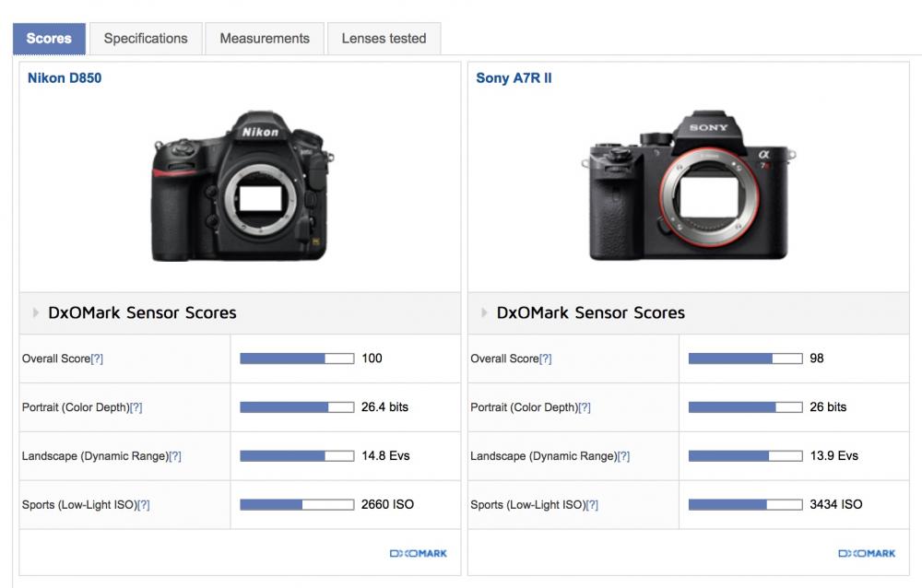The image size is (922, 588).
Task: Select the Nikon overall score value 100
Action: coord(372,359)
